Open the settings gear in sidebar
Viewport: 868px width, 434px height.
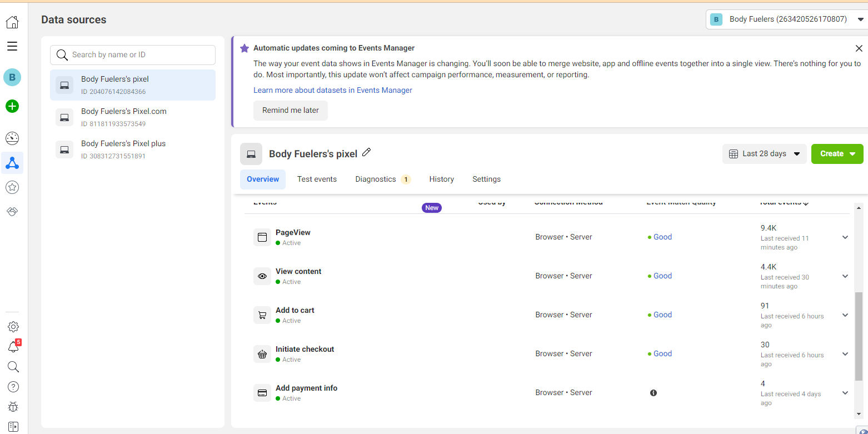point(13,327)
